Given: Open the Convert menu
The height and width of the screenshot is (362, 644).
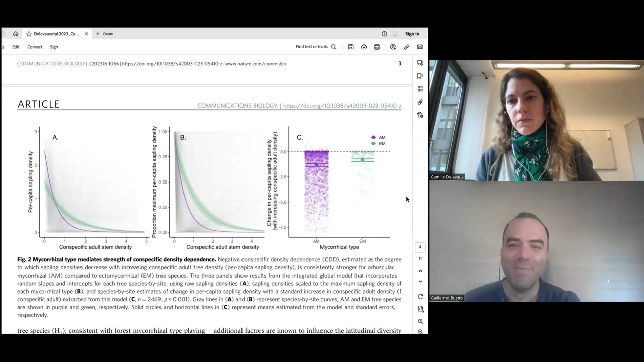Looking at the screenshot, I should click(x=35, y=47).
